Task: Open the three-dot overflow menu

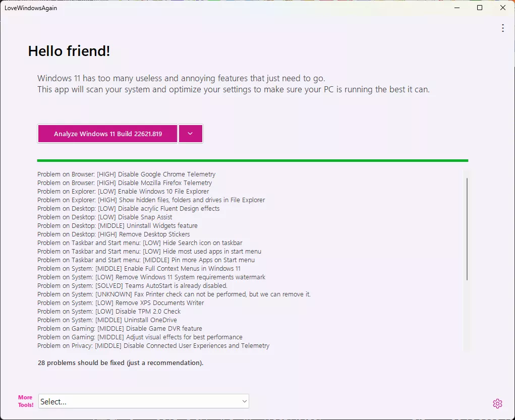Action: click(x=502, y=28)
